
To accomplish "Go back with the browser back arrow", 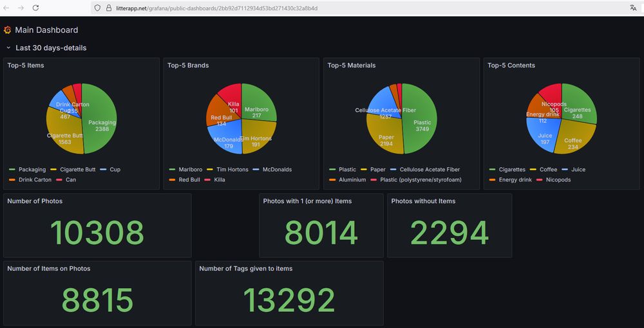I will coord(7,8).
